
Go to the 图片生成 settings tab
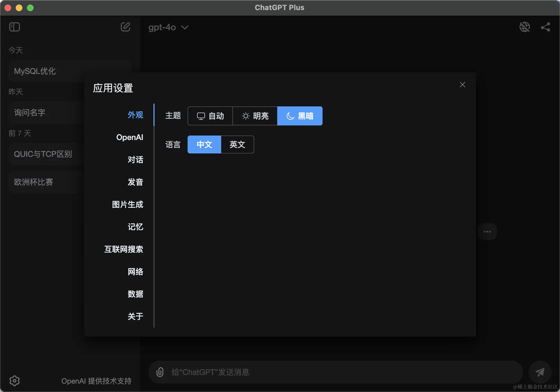(127, 204)
